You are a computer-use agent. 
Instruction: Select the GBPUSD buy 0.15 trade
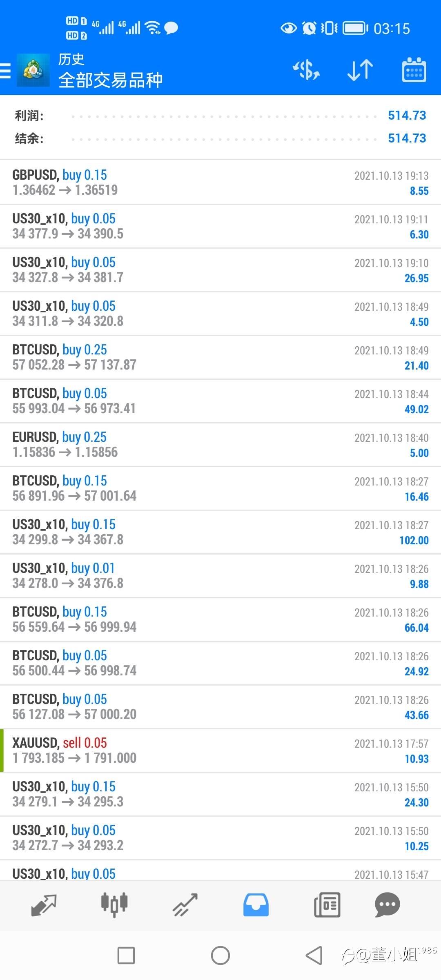(x=220, y=183)
